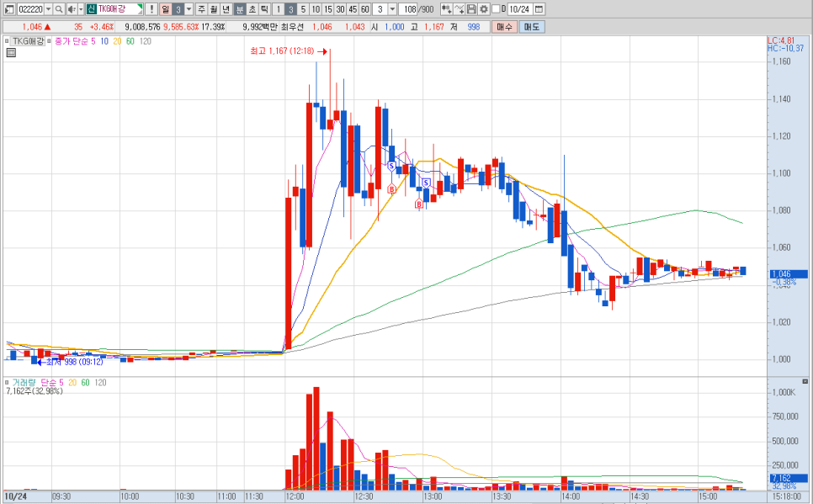Click the corner icon of the volume panel
This screenshot has width=813, height=504.
click(x=805, y=381)
